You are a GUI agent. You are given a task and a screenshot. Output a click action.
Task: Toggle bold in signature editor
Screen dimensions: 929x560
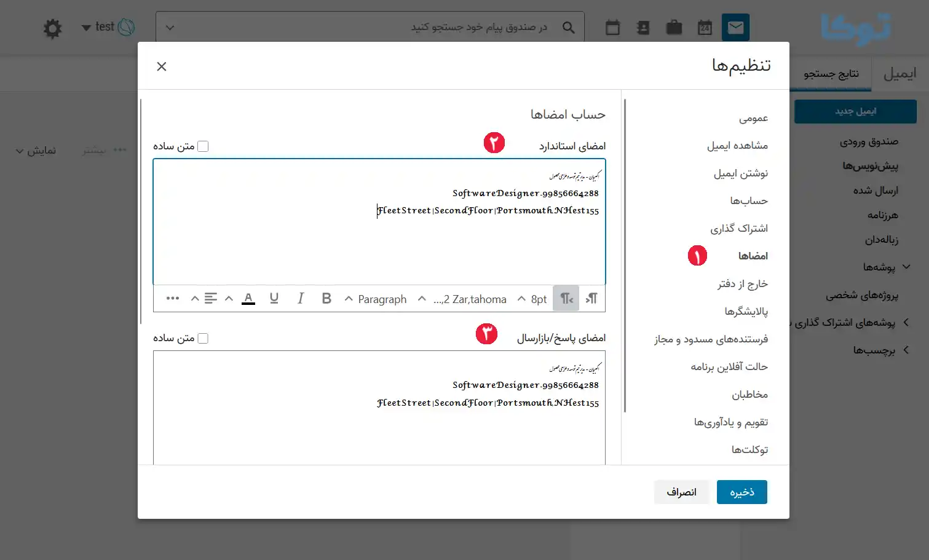click(x=326, y=298)
